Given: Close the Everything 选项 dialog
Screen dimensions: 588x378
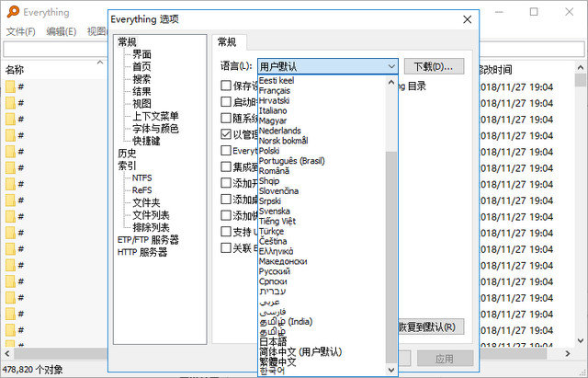Looking at the screenshot, I should click(x=468, y=19).
